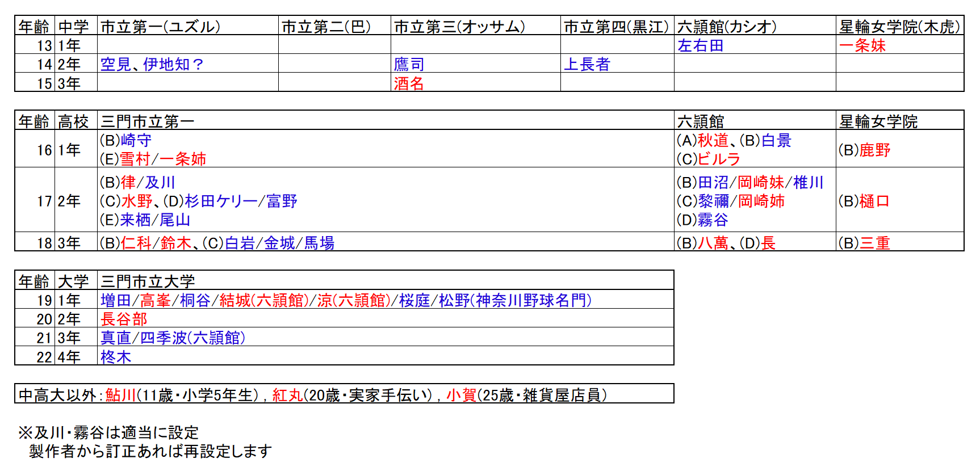Click the cell (B)三重
Screen dimensions: 980x471
pos(900,241)
